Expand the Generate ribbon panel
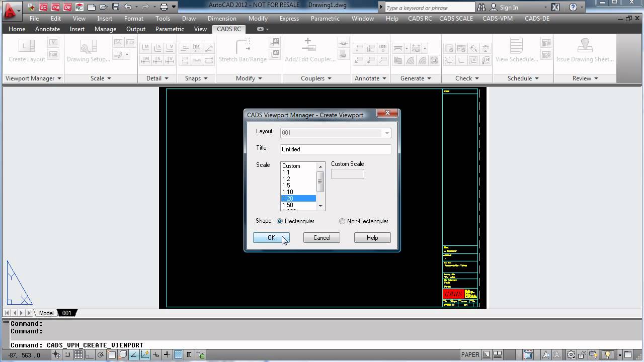Viewport: 644px width, 362px height. coord(416,78)
